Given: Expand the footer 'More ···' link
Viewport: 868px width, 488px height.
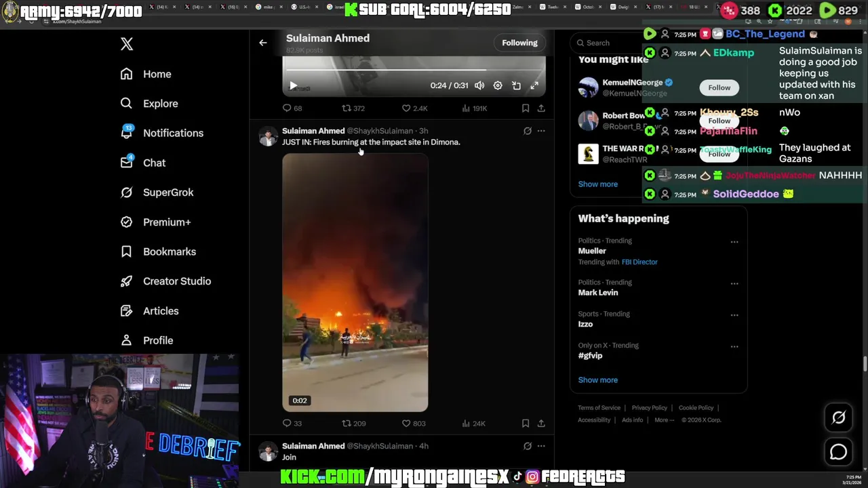Looking at the screenshot, I should point(665,420).
